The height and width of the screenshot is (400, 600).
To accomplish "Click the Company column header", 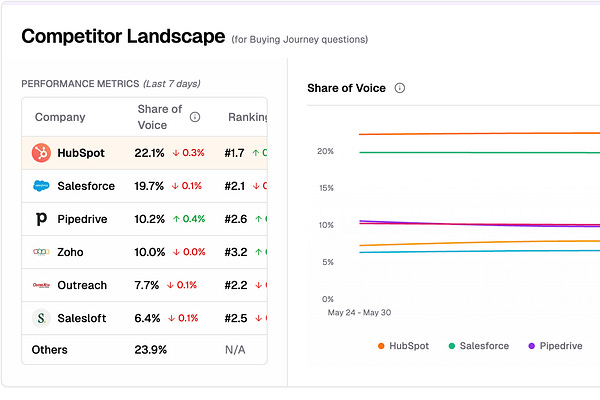I will coord(60,117).
